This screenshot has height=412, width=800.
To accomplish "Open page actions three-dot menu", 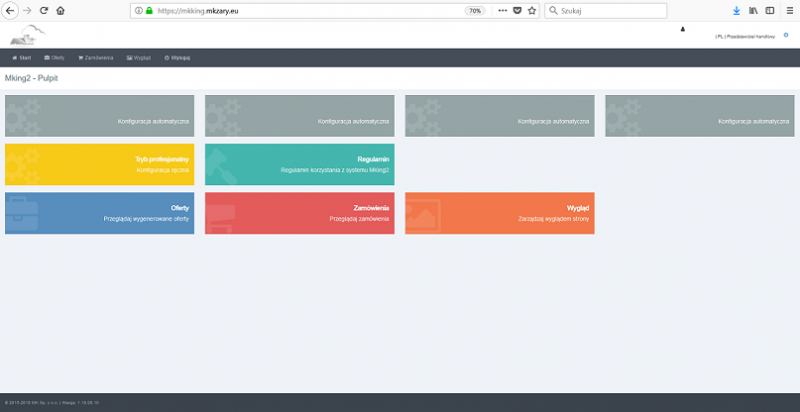I will point(502,10).
